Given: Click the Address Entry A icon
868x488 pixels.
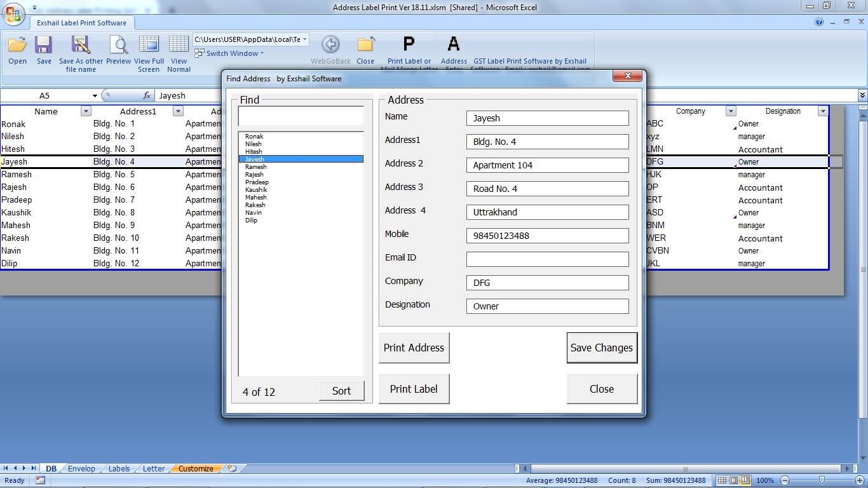Looking at the screenshot, I should click(x=453, y=44).
